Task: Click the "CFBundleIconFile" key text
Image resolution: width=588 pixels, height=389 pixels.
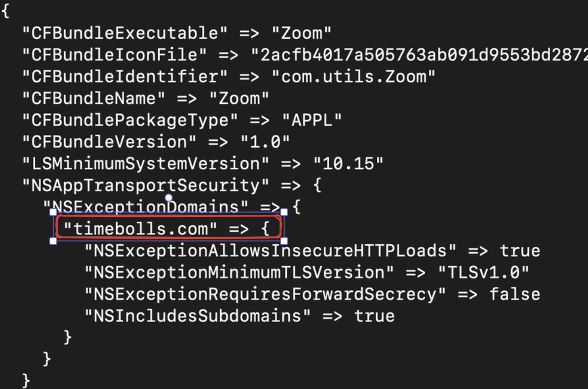Action: coord(115,55)
